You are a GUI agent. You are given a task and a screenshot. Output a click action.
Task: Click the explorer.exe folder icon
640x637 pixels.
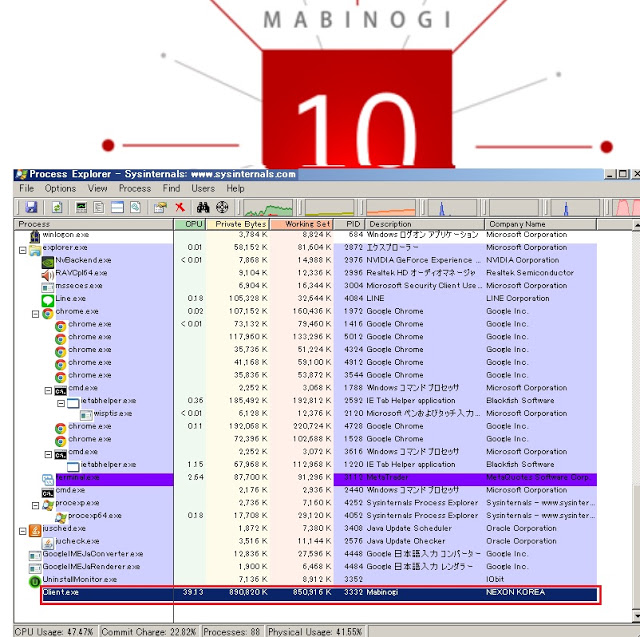(x=35, y=249)
